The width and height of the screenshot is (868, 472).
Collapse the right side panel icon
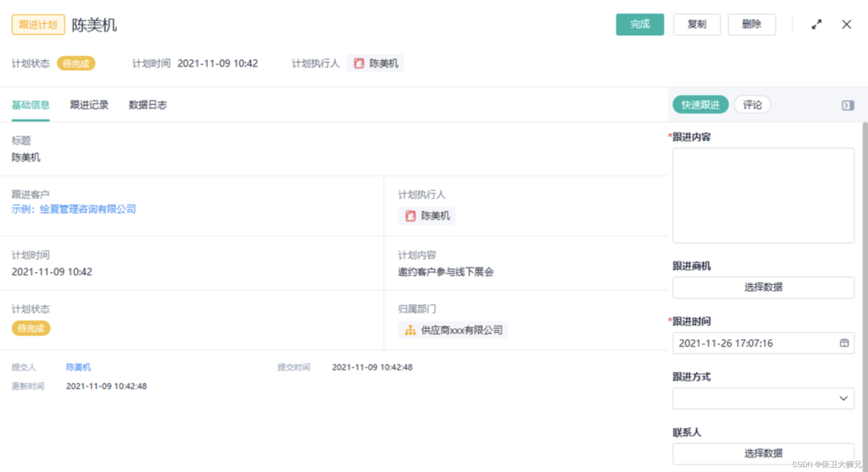click(848, 105)
